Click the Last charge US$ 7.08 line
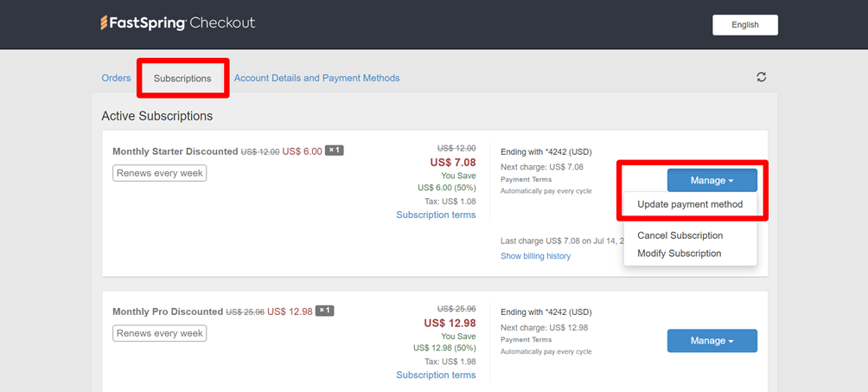Screen dimensions: 868x392 [x=562, y=241]
